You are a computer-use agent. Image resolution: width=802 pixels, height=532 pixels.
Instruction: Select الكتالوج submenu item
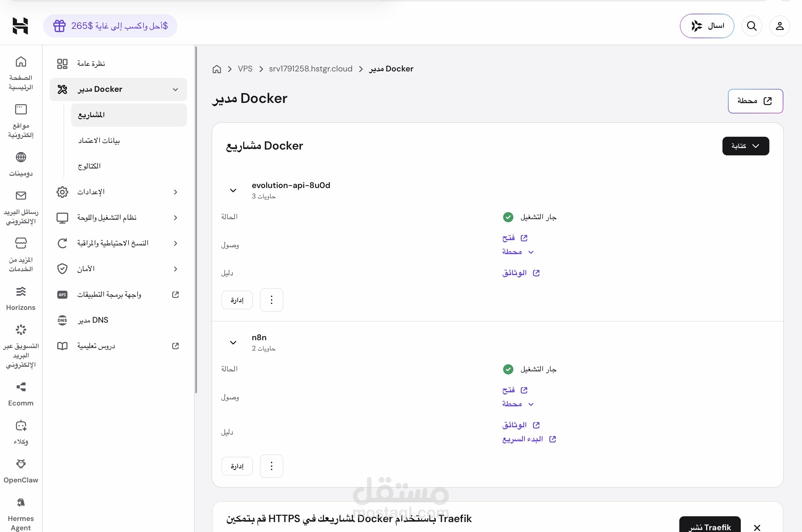point(129,166)
